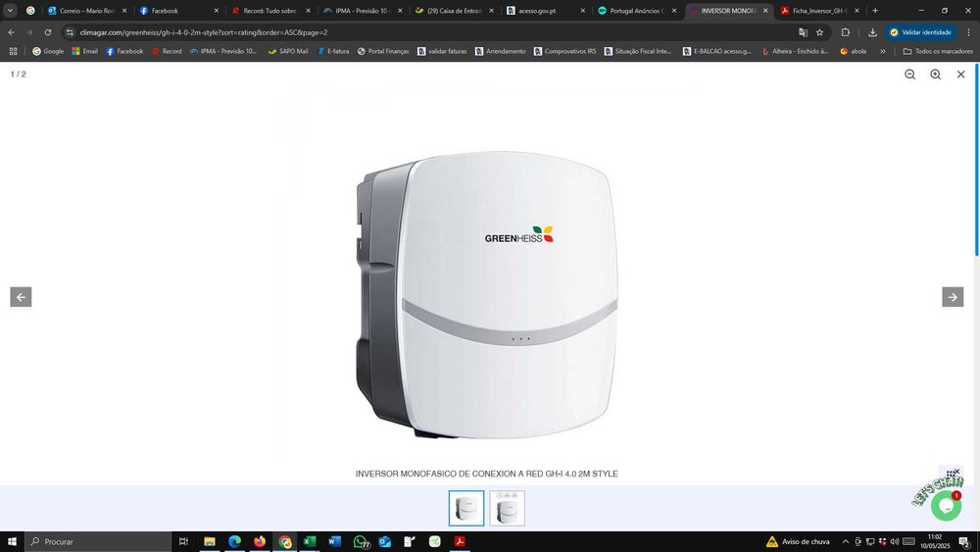Open the Aviso de chuva weather widget
This screenshot has height=552, width=980.
coord(798,541)
